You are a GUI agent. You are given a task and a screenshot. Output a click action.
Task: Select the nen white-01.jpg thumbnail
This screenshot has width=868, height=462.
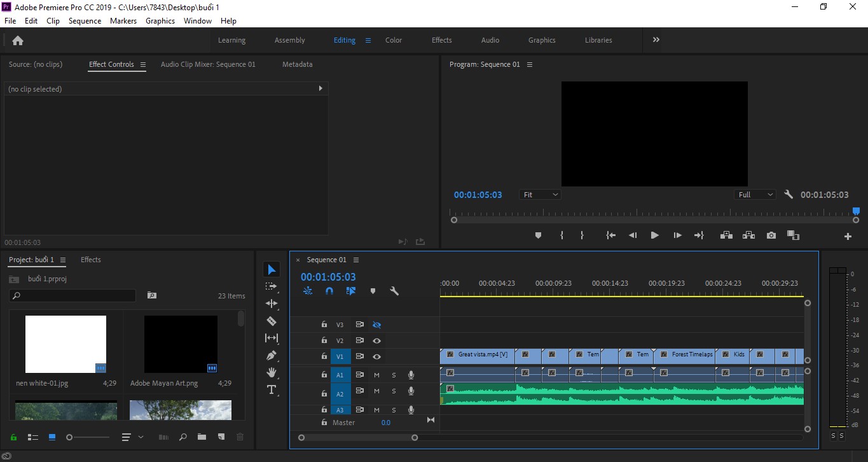pos(65,344)
